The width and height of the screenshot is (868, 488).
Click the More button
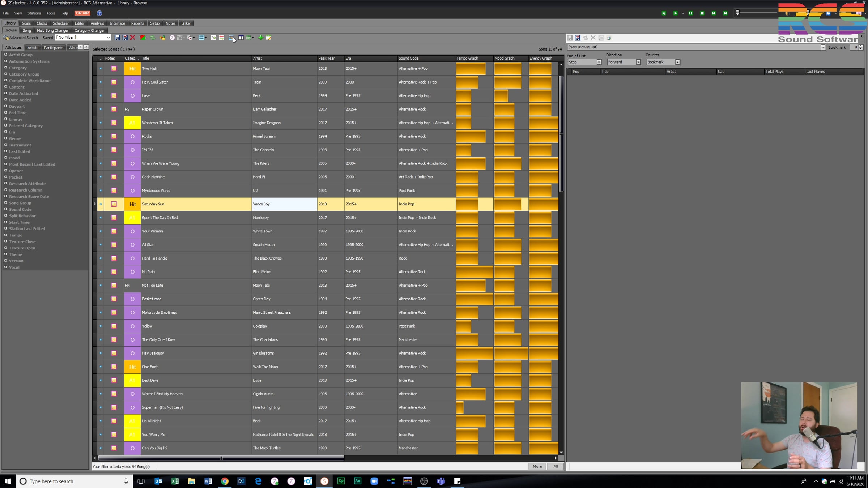(537, 466)
